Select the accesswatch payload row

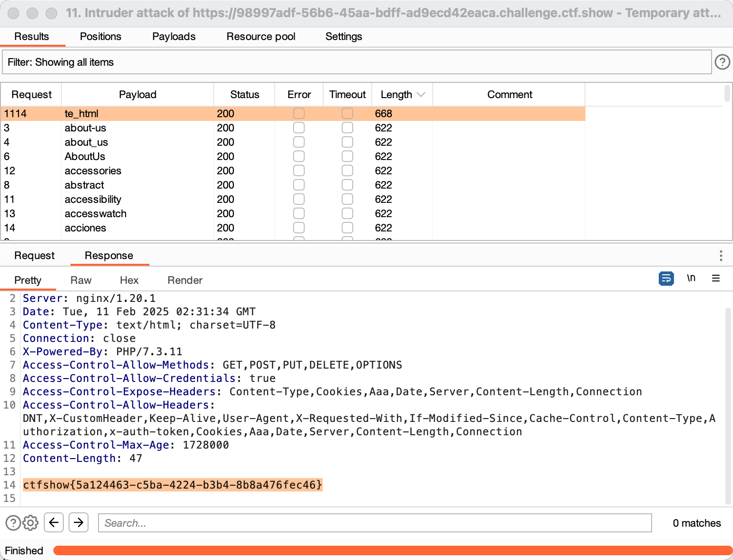coord(293,213)
